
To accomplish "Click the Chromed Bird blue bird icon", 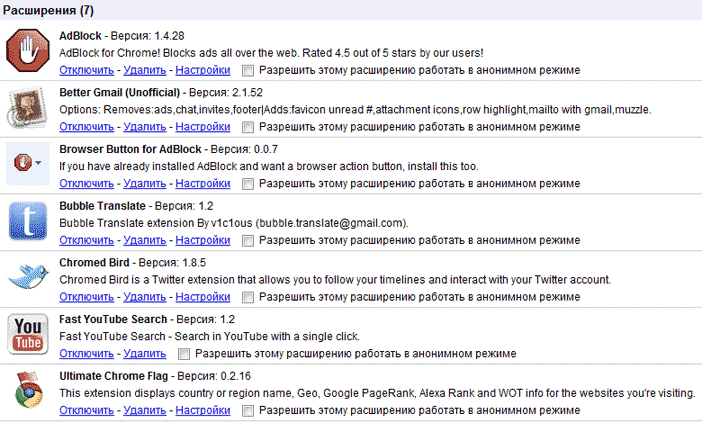I will (x=29, y=276).
